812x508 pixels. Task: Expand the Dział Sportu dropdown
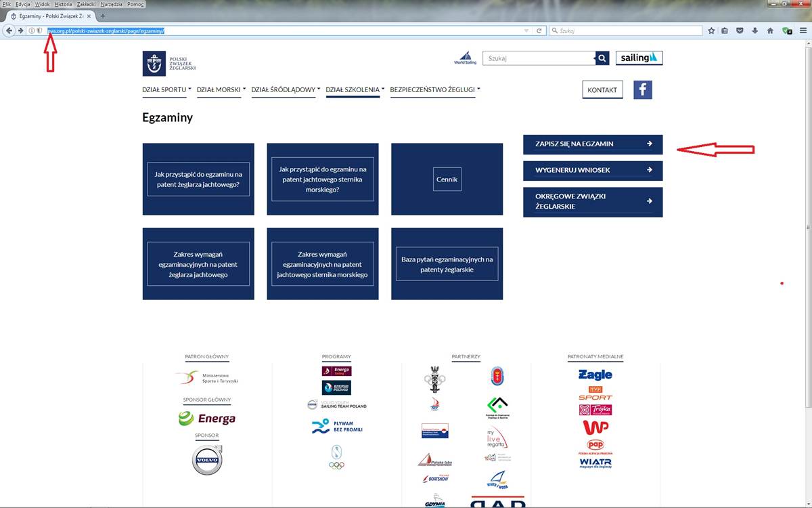click(166, 89)
